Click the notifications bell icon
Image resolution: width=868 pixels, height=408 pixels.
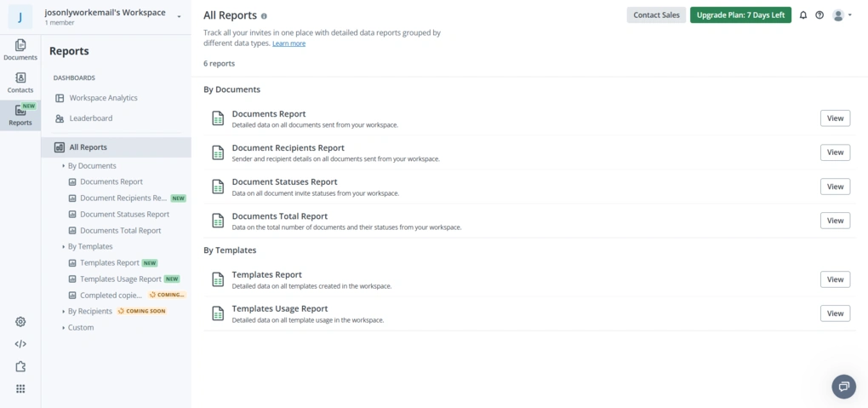pos(803,15)
